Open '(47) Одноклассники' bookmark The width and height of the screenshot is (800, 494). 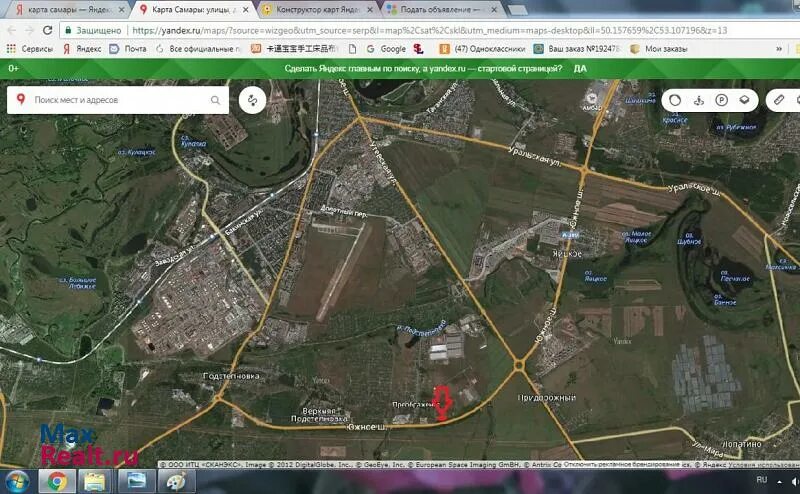[x=482, y=48]
